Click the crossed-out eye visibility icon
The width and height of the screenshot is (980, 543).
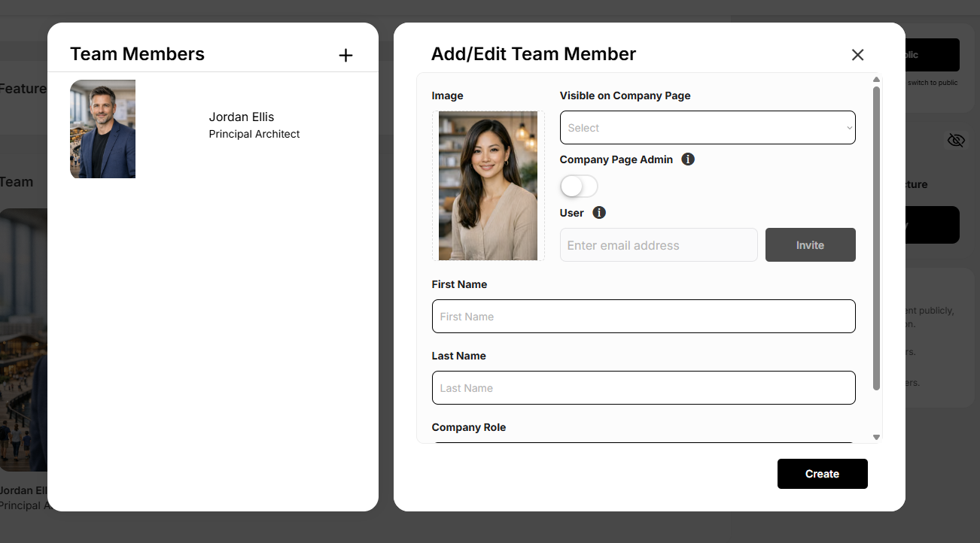pos(956,141)
